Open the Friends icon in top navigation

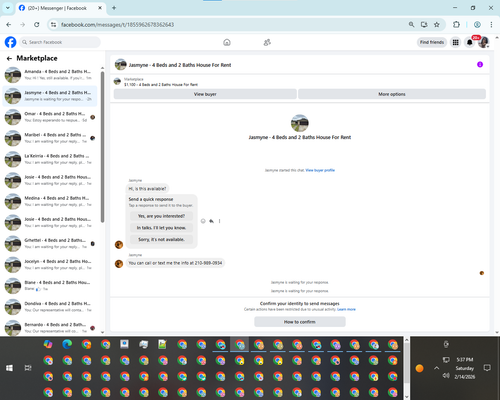tap(267, 42)
